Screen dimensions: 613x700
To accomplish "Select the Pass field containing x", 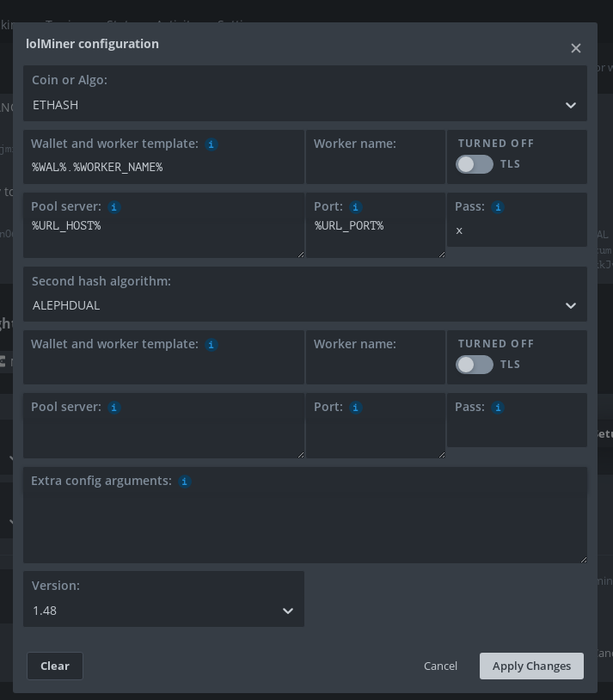I will [517, 230].
